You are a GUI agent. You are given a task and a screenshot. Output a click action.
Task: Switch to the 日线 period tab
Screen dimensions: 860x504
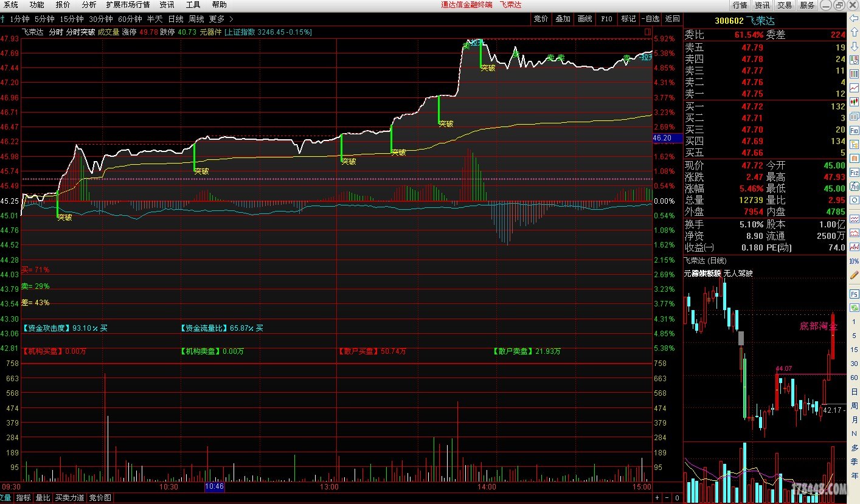tap(175, 19)
